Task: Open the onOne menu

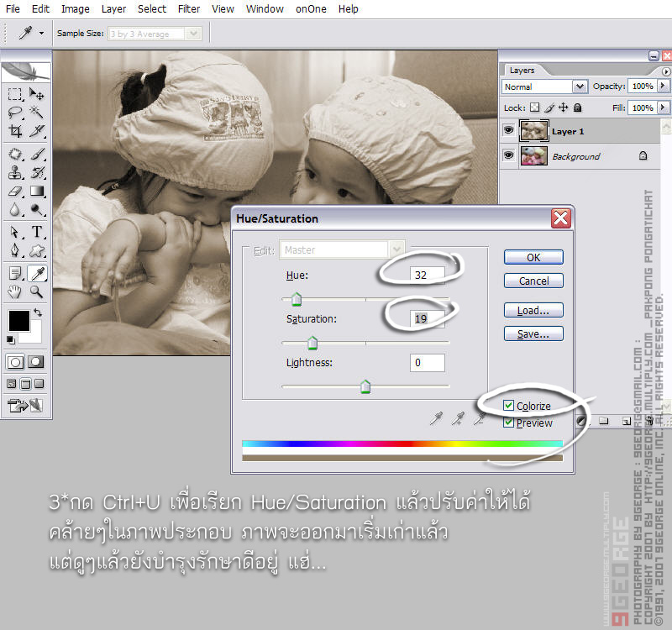Action: pos(311,9)
